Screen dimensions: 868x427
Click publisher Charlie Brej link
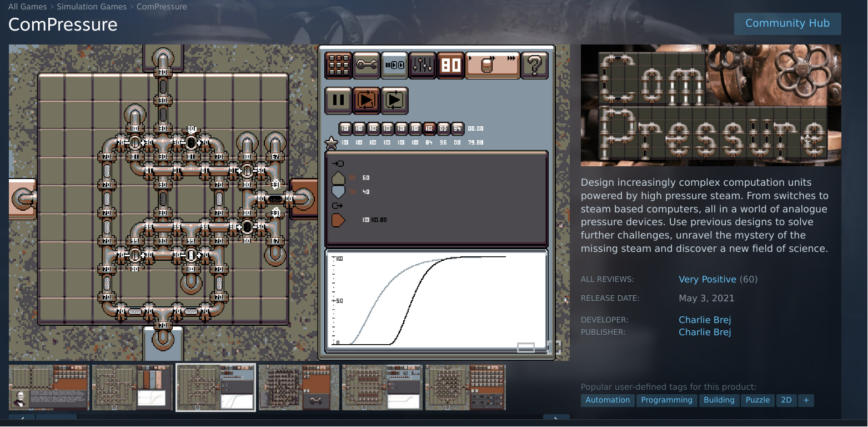(x=705, y=332)
